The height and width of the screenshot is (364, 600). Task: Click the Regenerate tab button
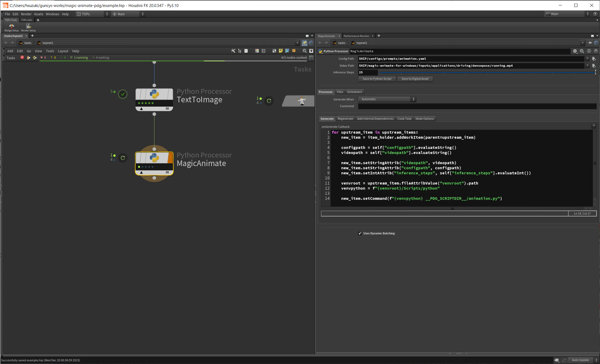(x=345, y=119)
